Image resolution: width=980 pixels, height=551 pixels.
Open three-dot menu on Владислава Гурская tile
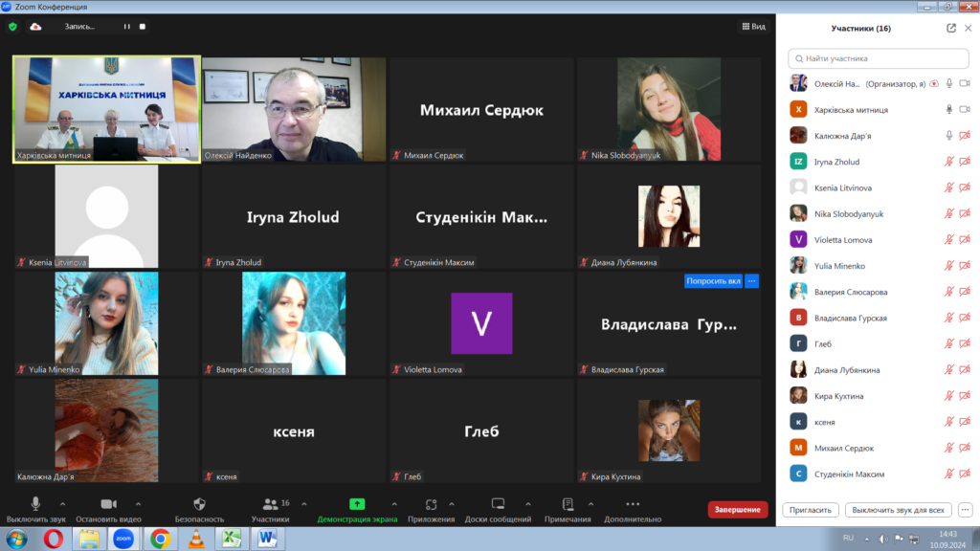point(752,281)
